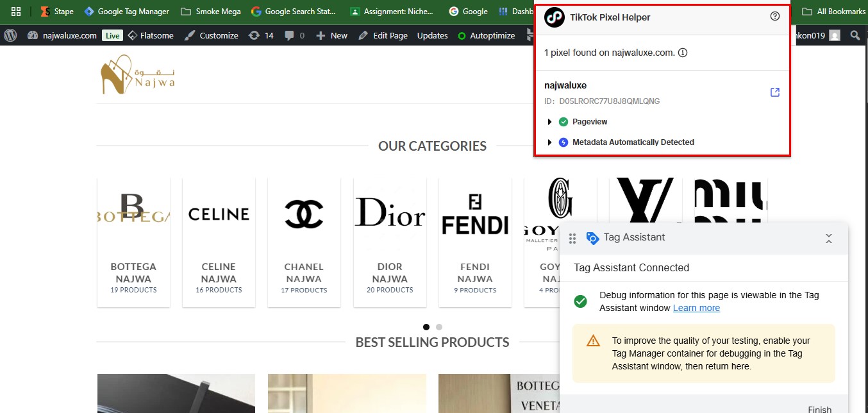Open the Flatsome theme menu
Image resolution: width=868 pixels, height=413 pixels.
pyautogui.click(x=151, y=35)
